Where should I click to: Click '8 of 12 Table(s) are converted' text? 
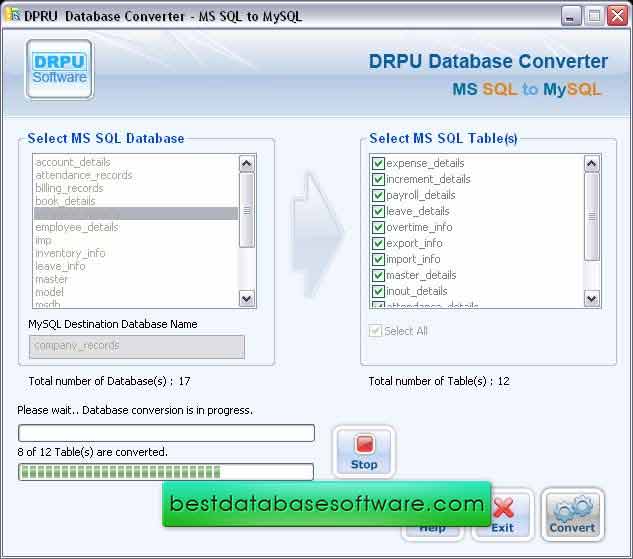(x=92, y=452)
